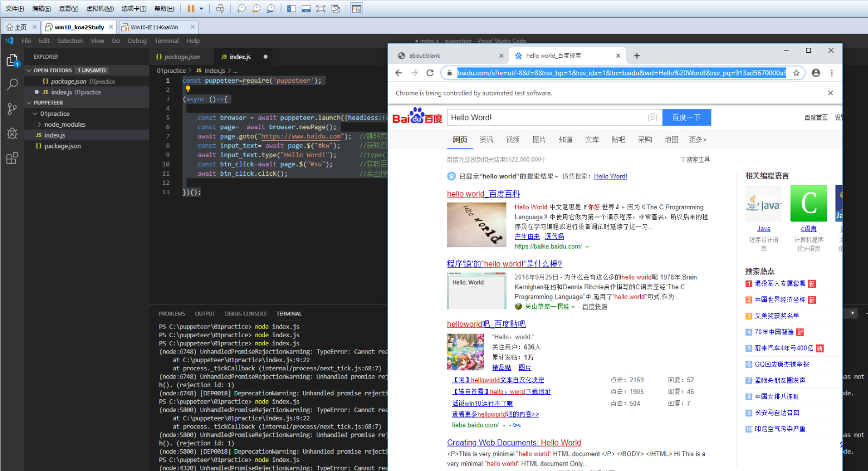The image size is (868, 471).
Task: Open Chrome profile avatar icon
Action: [816, 73]
